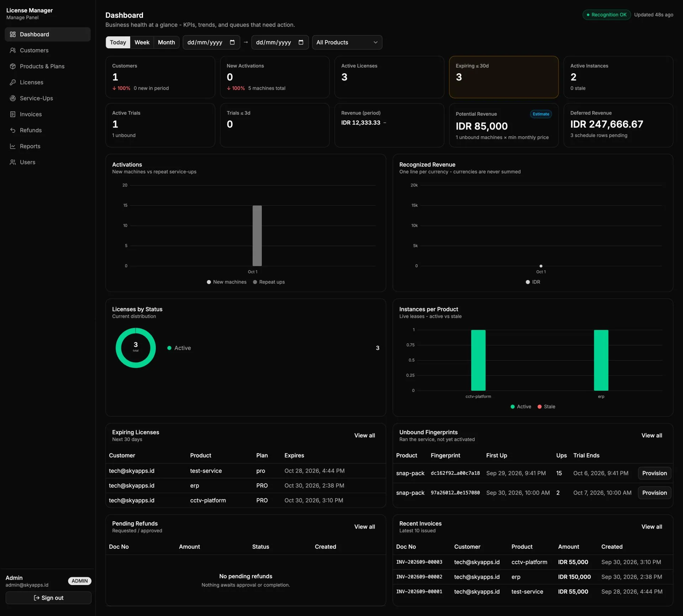Click invoice number INV-202609-00003
Screen dimensions: 683x616
click(419, 562)
